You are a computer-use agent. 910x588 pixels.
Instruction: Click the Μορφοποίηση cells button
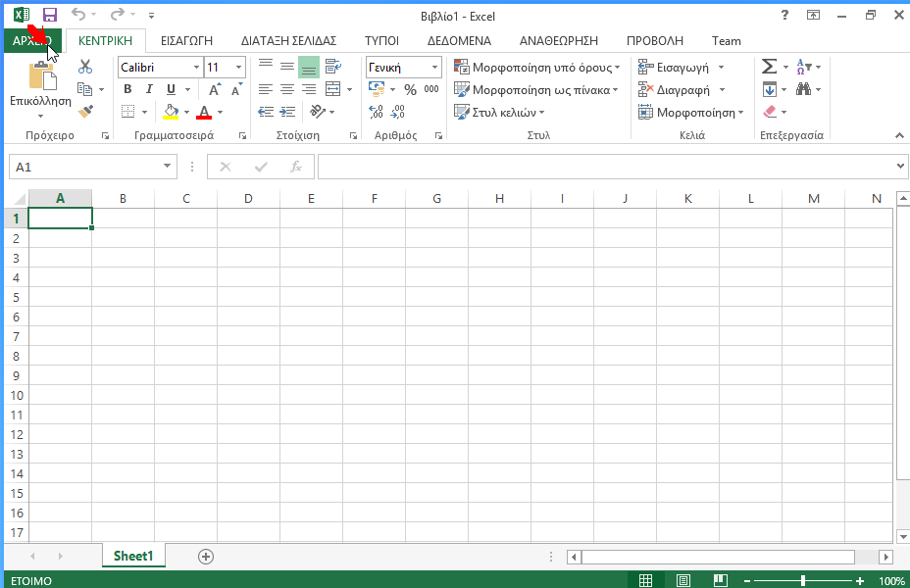pyautogui.click(x=690, y=112)
